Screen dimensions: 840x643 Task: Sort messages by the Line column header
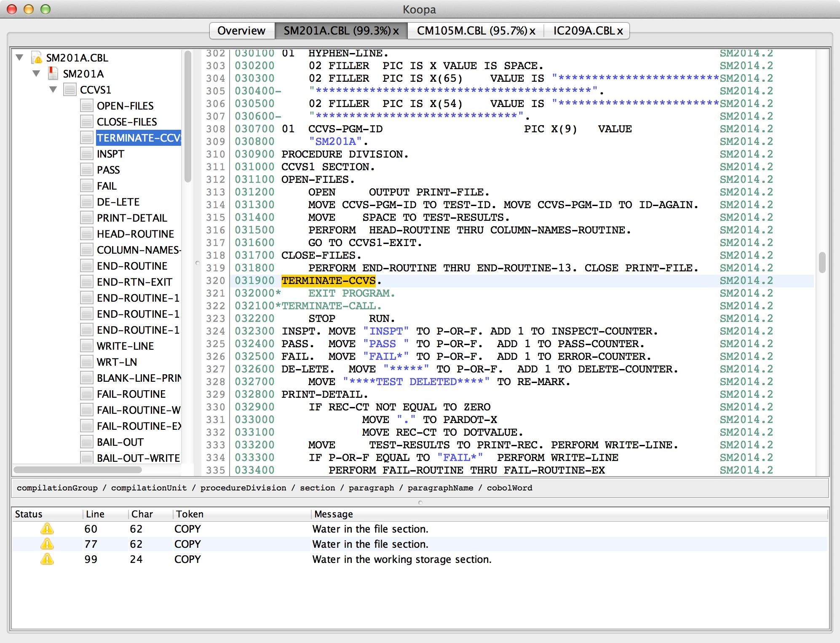95,514
